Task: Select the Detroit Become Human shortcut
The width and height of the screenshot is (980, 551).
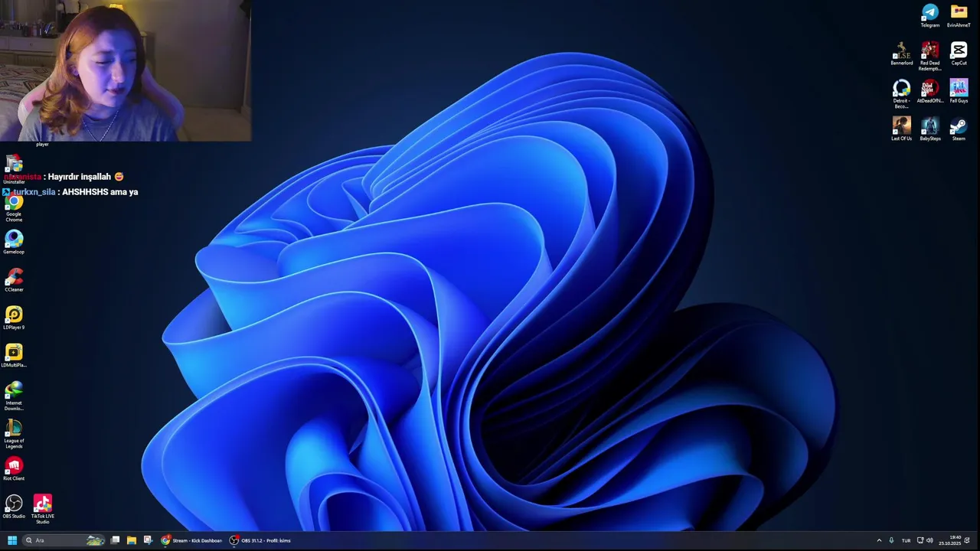Action: click(x=901, y=93)
